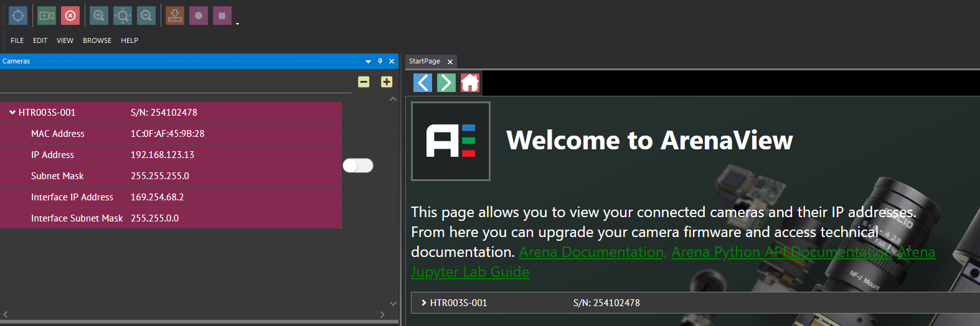Open the Arena Python API Documentation link
Image resolution: width=980 pixels, height=326 pixels.
[x=782, y=252]
